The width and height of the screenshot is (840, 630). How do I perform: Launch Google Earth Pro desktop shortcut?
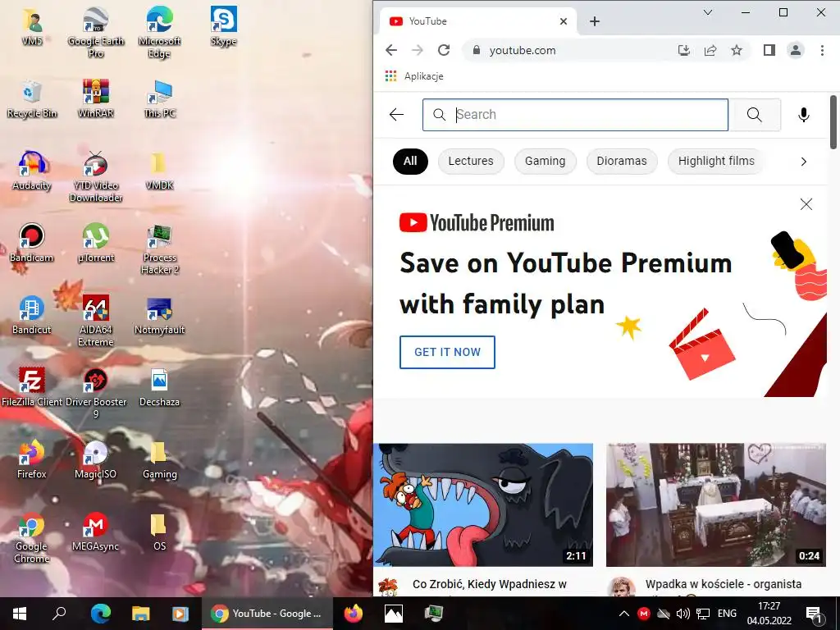pyautogui.click(x=96, y=32)
